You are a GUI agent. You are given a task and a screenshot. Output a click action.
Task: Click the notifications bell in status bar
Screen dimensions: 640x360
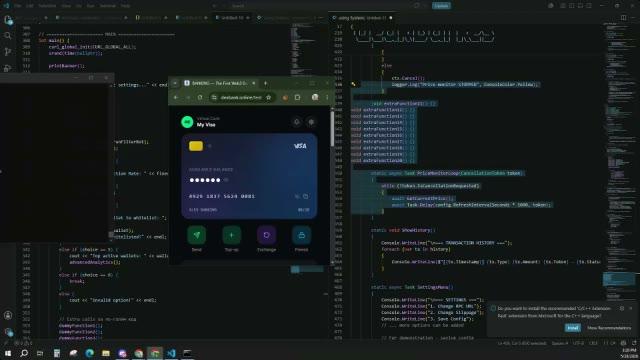[634, 343]
